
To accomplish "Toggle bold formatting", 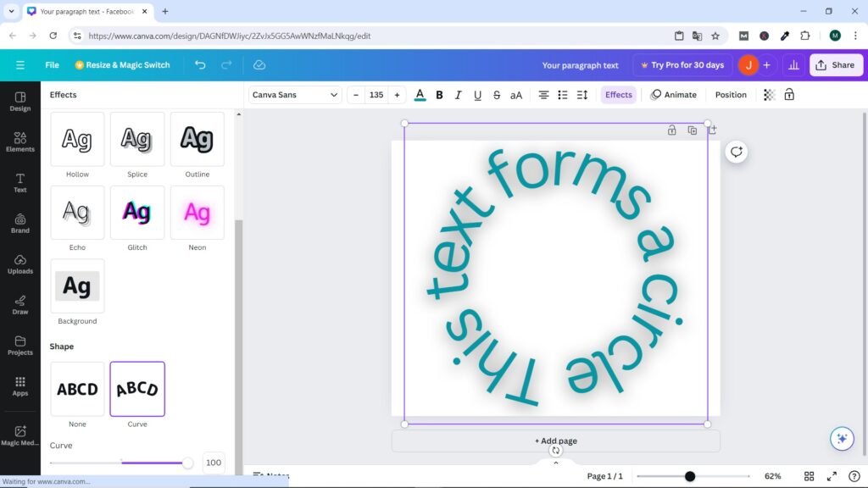I will tap(439, 95).
